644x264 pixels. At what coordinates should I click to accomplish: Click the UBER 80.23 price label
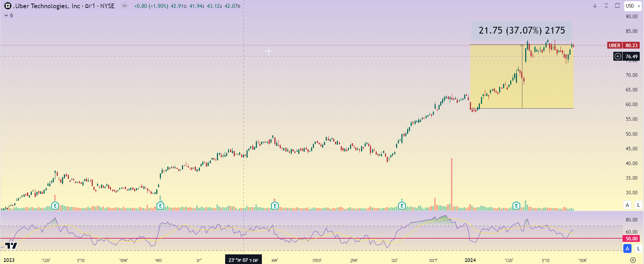pyautogui.click(x=624, y=45)
